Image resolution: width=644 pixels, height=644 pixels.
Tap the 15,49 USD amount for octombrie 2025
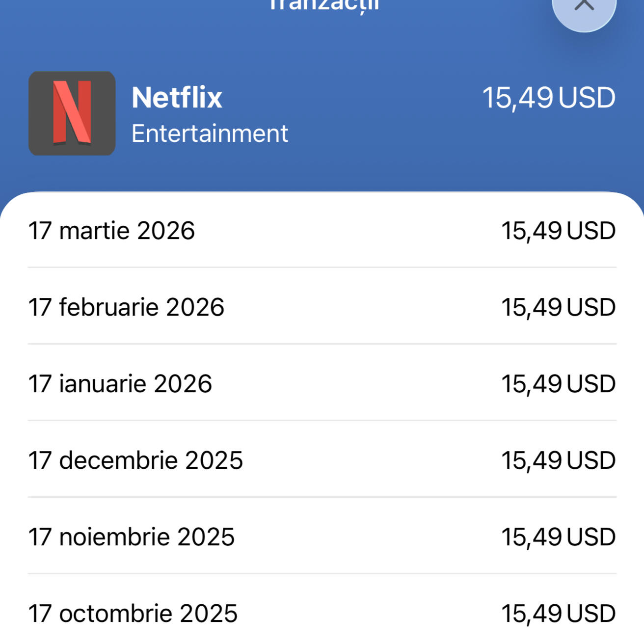click(x=558, y=614)
